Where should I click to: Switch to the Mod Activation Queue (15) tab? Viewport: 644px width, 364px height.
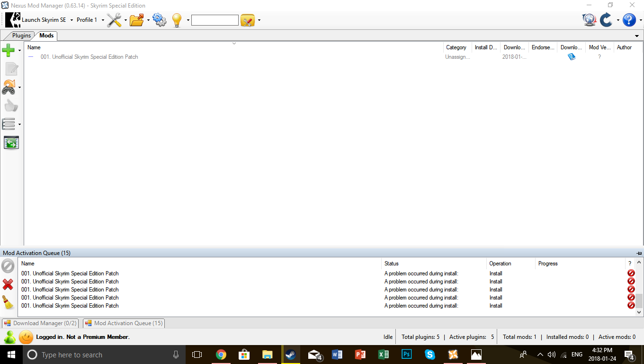point(124,323)
